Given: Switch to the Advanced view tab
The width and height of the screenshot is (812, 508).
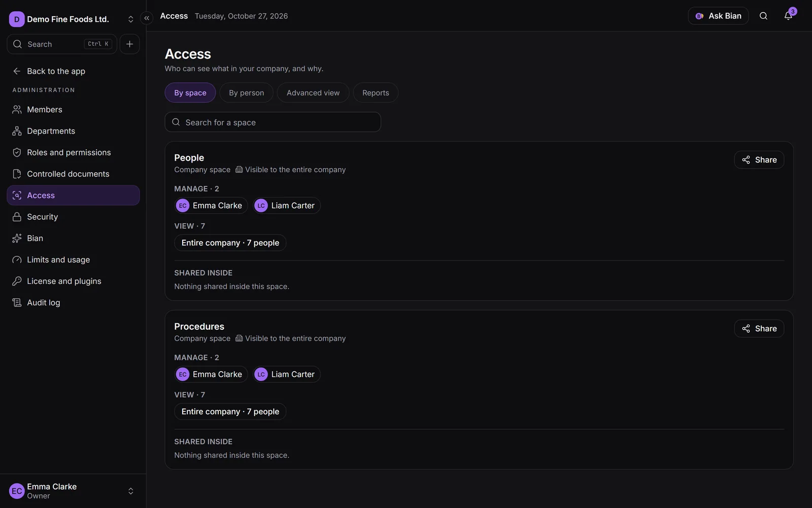Looking at the screenshot, I should point(313,93).
